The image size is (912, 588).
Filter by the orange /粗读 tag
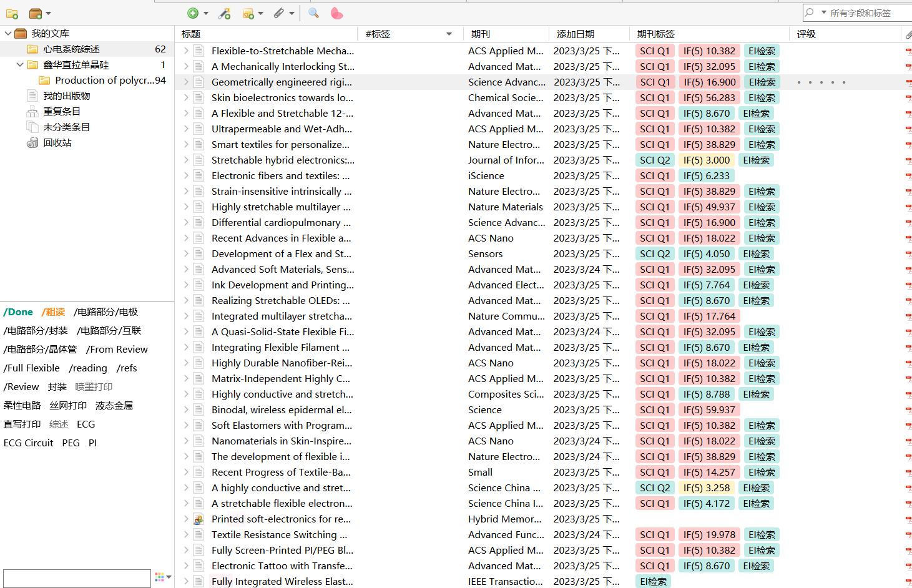54,312
